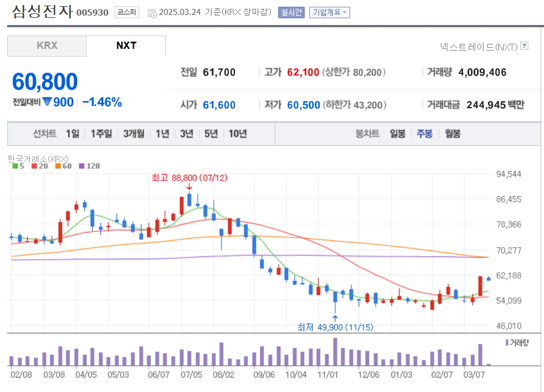Select the 일봉 daily candle chart
Viewport: 544px width, 392px height.
(x=397, y=134)
